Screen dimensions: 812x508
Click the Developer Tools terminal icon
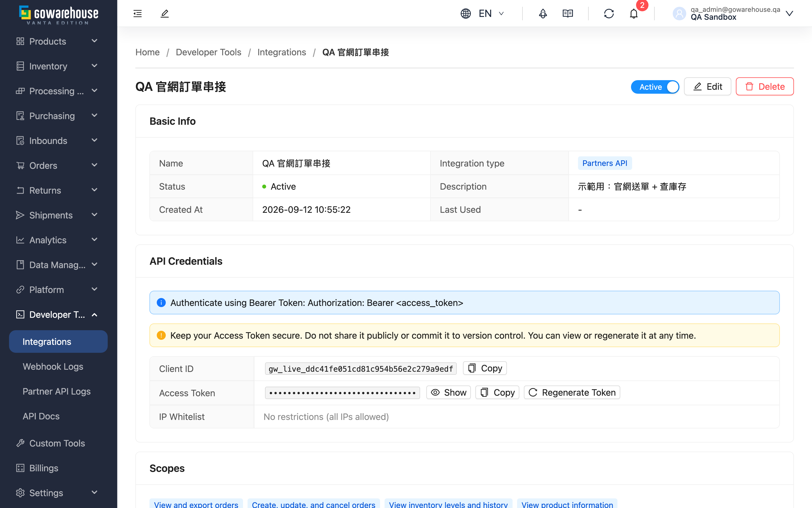click(x=20, y=314)
